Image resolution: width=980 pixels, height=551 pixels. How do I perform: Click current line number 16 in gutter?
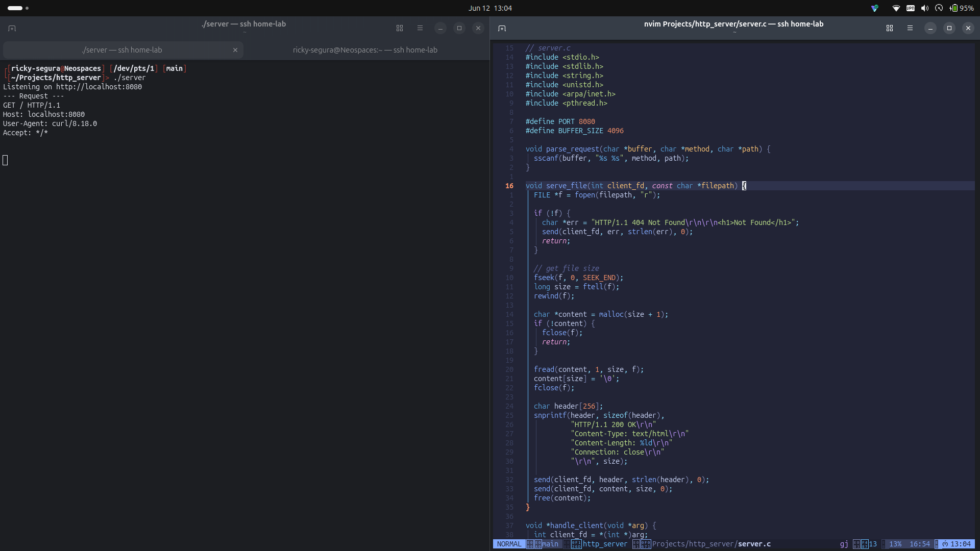(509, 186)
